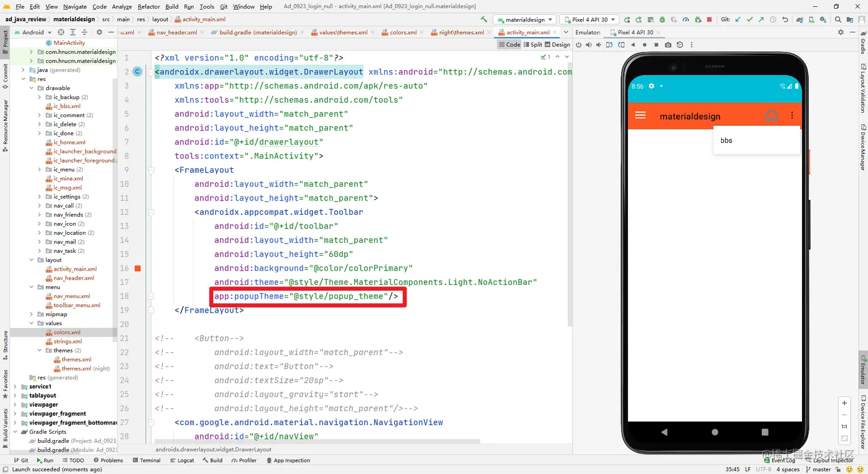Image resolution: width=868 pixels, height=474 pixels.
Task: Click the master git branch widget
Action: tap(819, 469)
